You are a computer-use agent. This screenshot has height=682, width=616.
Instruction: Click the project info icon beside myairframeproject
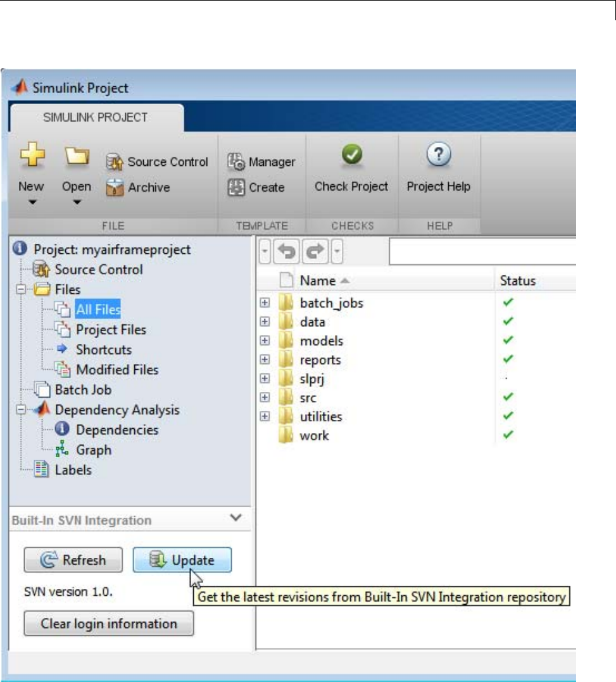point(20,248)
